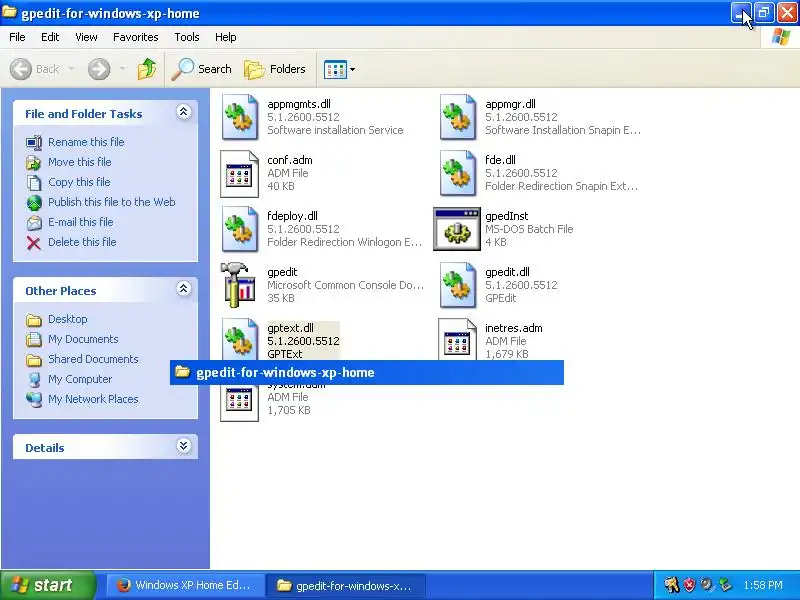Select the inetres.adm file icon

tap(457, 339)
